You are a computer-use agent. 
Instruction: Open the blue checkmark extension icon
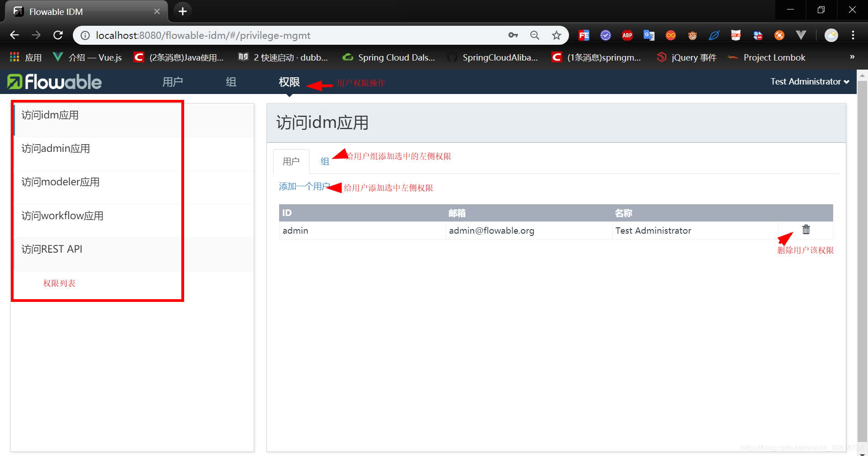coord(606,35)
